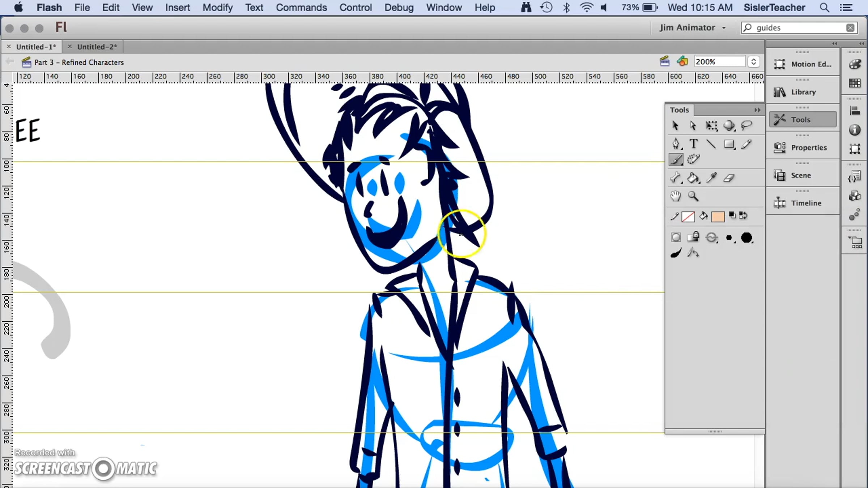
Task: Open the Modify menu
Action: pyautogui.click(x=217, y=8)
